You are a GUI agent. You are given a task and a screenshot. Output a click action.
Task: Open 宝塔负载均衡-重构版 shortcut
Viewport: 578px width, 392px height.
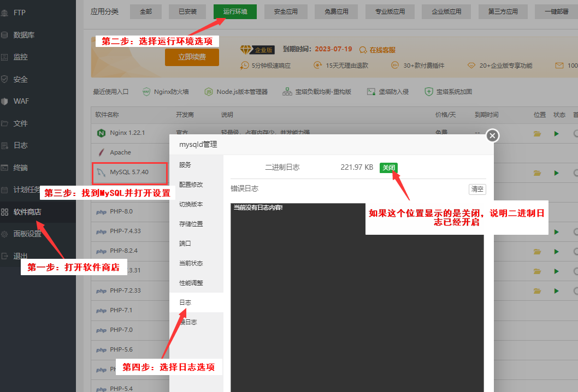317,92
